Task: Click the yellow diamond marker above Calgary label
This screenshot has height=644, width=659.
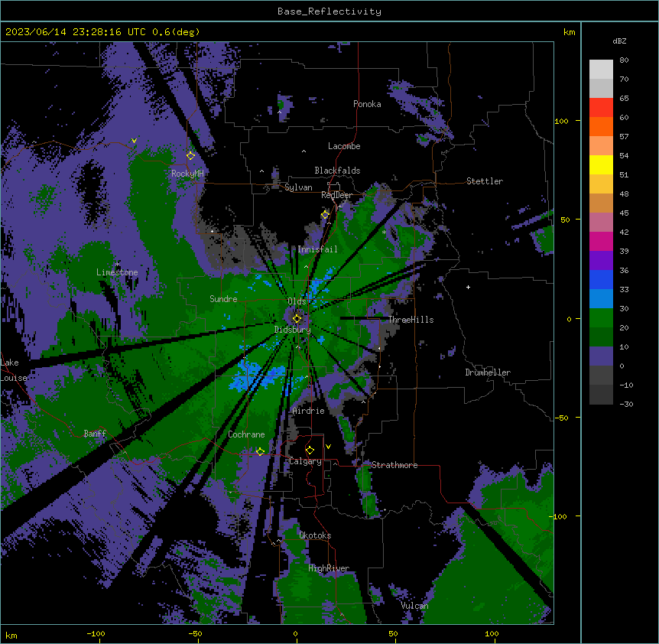Action: (x=310, y=450)
